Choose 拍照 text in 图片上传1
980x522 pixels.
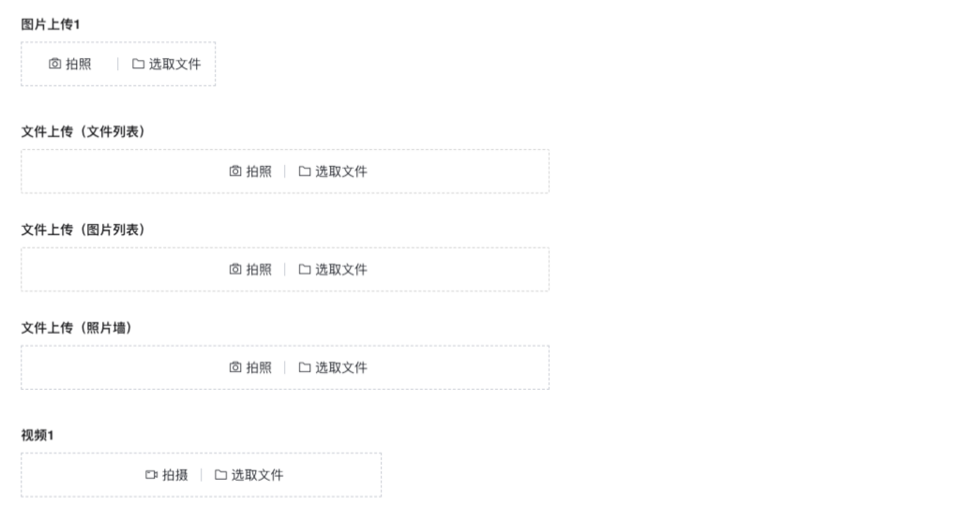tap(79, 64)
